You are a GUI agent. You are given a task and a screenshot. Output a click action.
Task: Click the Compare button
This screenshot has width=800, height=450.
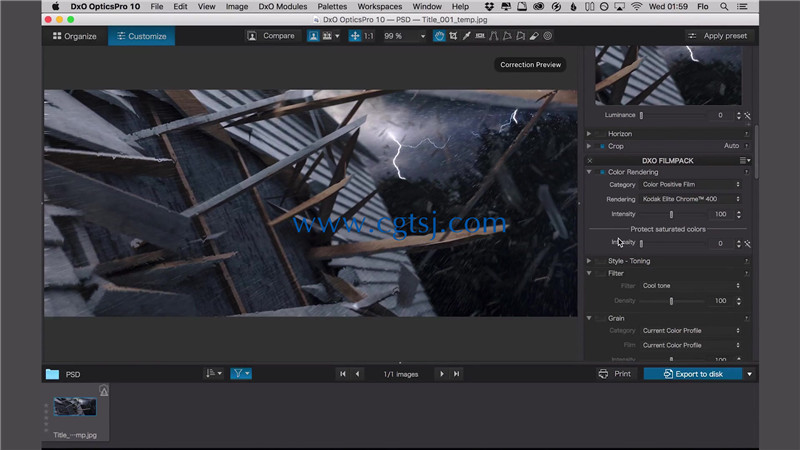[x=271, y=36]
